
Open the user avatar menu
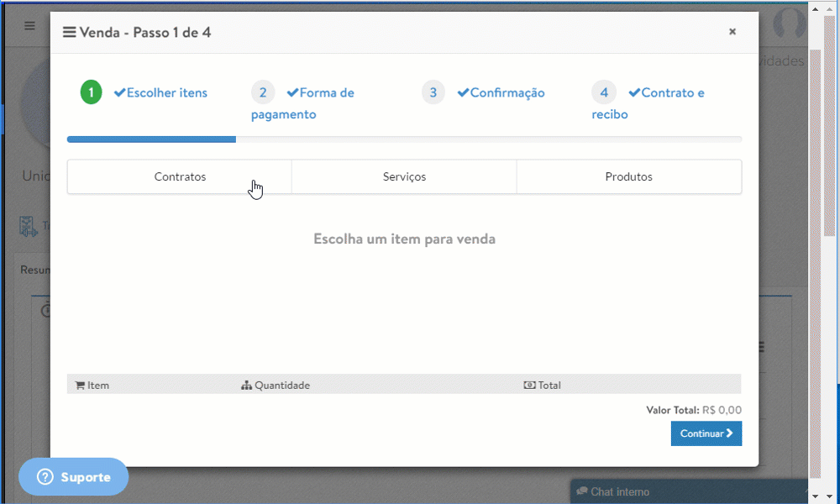coord(789,25)
